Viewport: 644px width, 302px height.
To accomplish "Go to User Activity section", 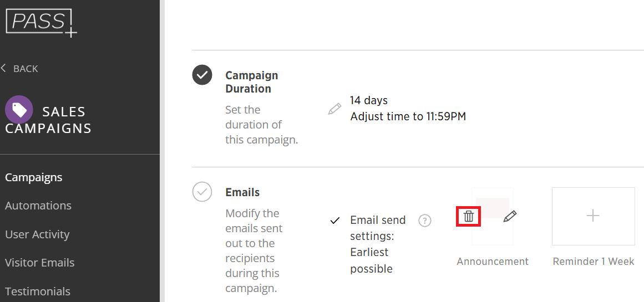I will pos(37,234).
